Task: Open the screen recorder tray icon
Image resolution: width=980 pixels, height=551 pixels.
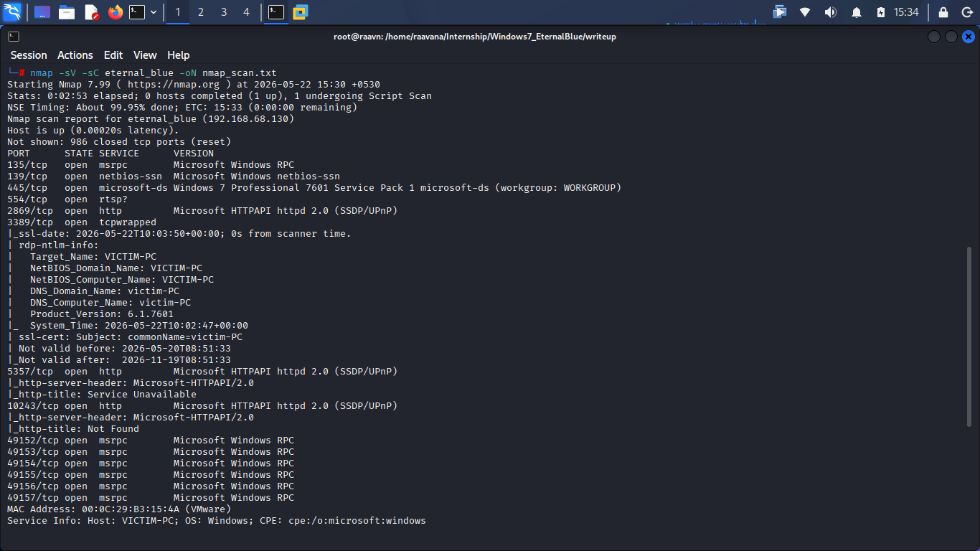Action: pyautogui.click(x=780, y=12)
